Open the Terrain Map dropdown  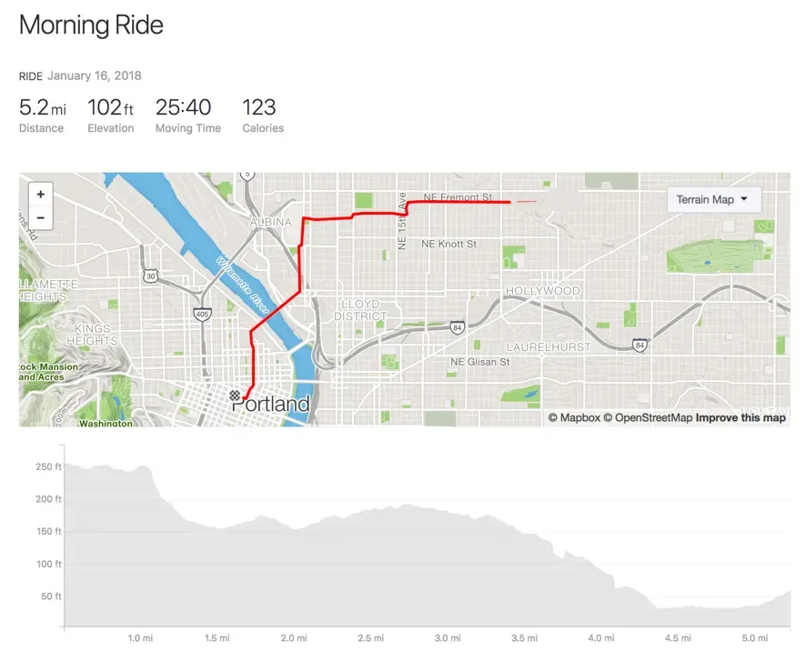tap(713, 200)
